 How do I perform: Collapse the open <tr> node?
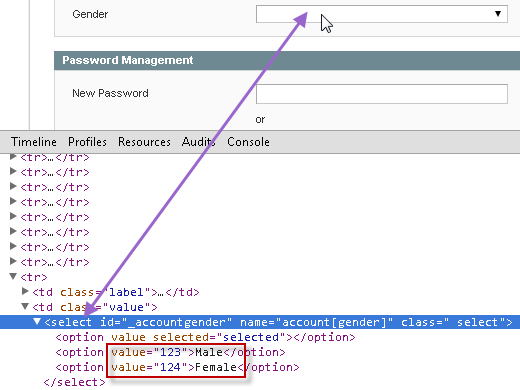click(13, 276)
